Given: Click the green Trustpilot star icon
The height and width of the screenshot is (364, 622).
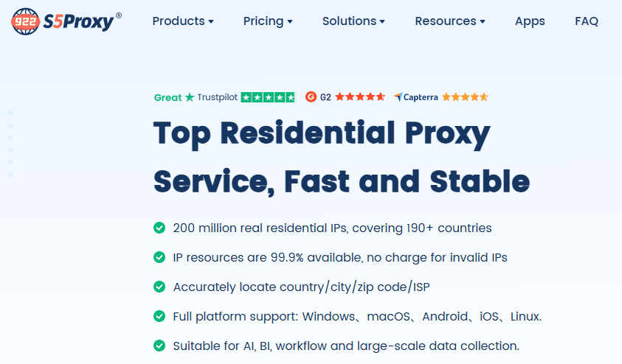Looking at the screenshot, I should pyautogui.click(x=190, y=97).
